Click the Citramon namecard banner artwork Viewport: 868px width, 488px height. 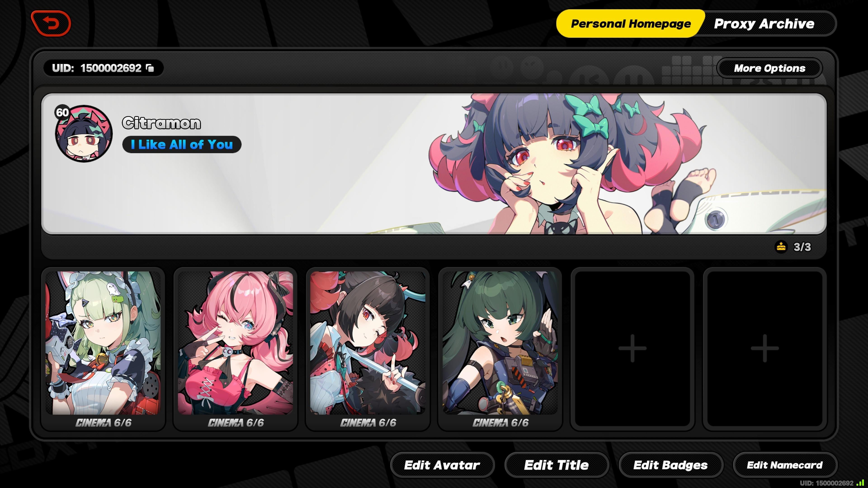pos(434,164)
